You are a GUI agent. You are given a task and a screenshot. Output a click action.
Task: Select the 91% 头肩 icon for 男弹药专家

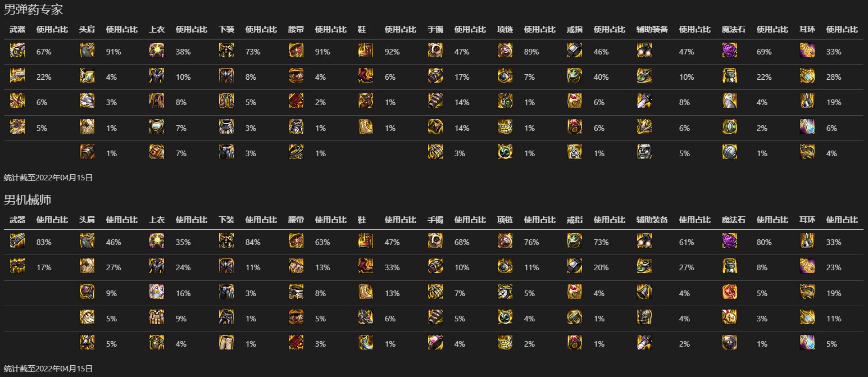point(87,52)
